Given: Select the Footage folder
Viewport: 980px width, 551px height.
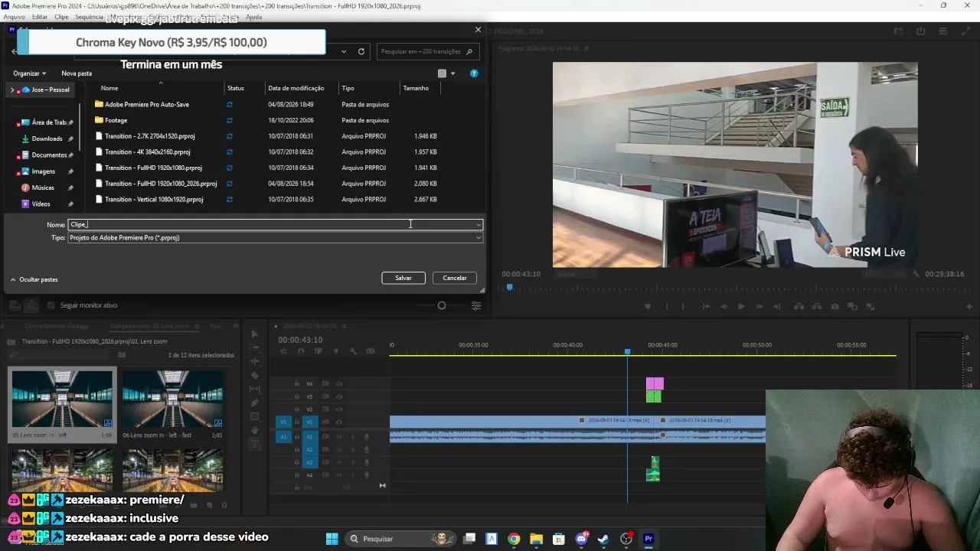Looking at the screenshot, I should click(x=116, y=120).
